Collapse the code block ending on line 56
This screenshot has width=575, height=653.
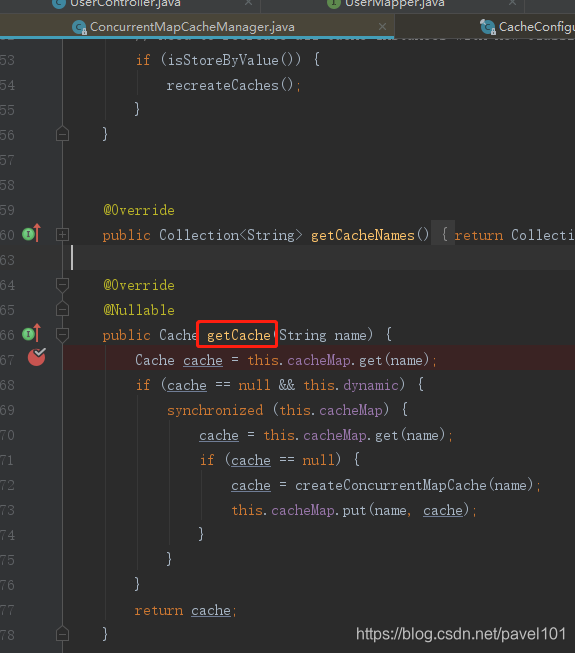click(x=62, y=134)
